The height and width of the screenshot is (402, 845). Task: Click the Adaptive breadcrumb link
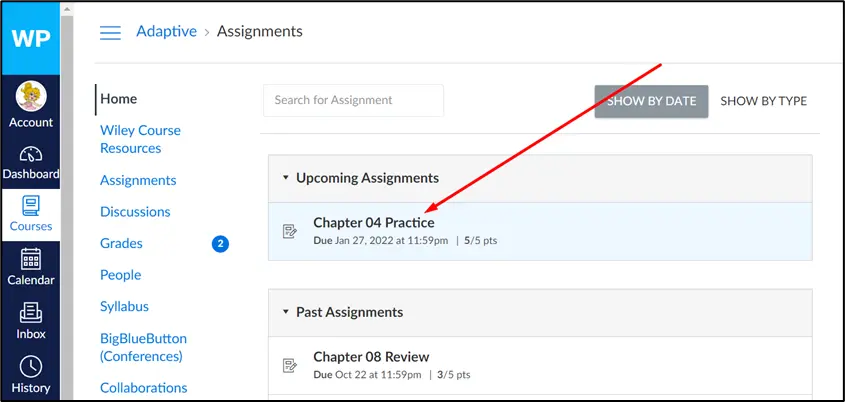165,31
